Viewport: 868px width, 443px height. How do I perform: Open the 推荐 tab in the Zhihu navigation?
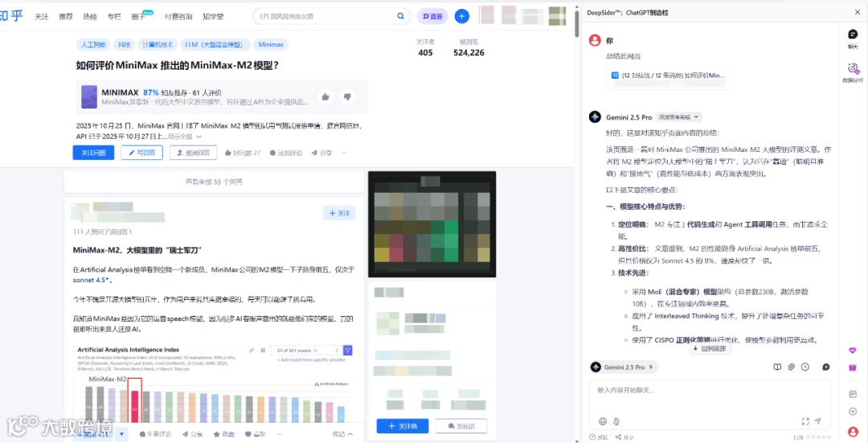tap(66, 17)
